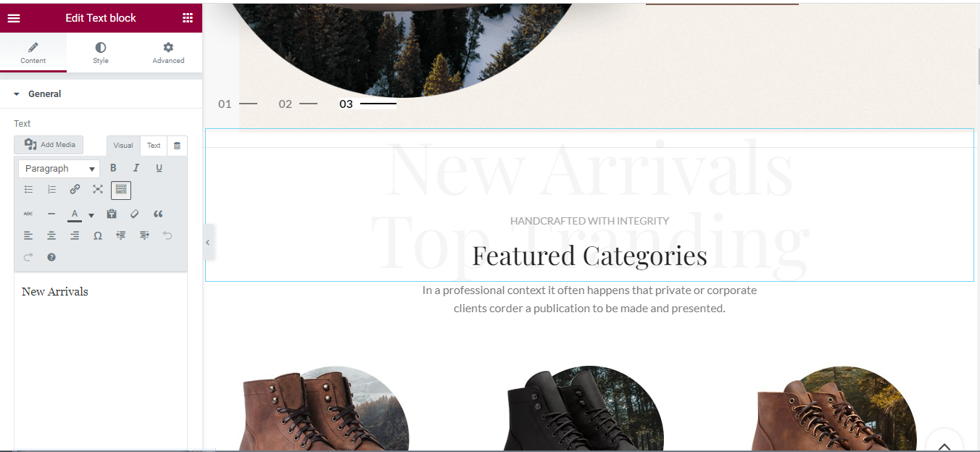Image resolution: width=980 pixels, height=452 pixels.
Task: Toggle distraction-free fullscreen editor mode
Action: [98, 190]
